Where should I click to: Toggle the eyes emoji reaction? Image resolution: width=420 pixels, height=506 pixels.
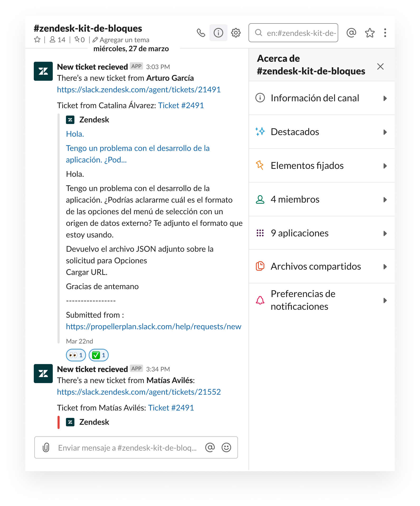(76, 355)
